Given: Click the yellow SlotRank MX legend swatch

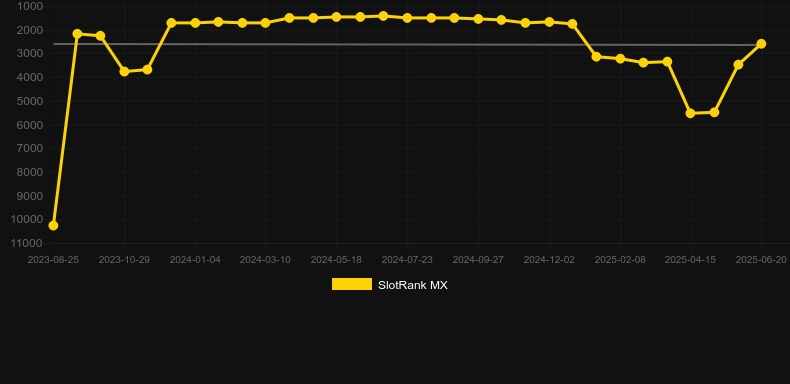Looking at the screenshot, I should pos(352,284).
